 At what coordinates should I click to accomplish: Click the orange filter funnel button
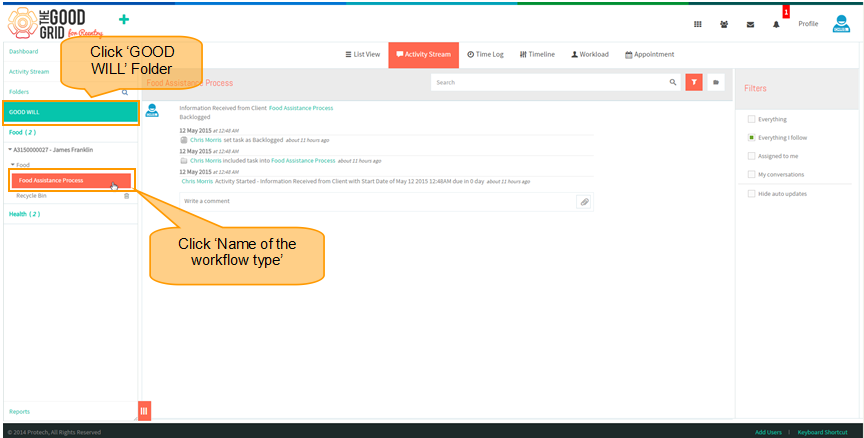(x=694, y=83)
